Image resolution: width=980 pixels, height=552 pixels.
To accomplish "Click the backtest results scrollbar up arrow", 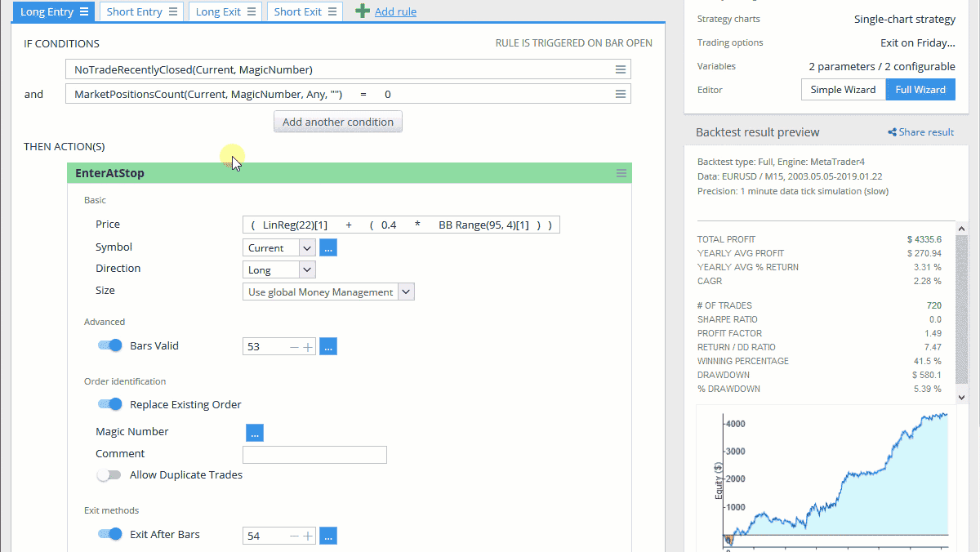I will point(961,229).
